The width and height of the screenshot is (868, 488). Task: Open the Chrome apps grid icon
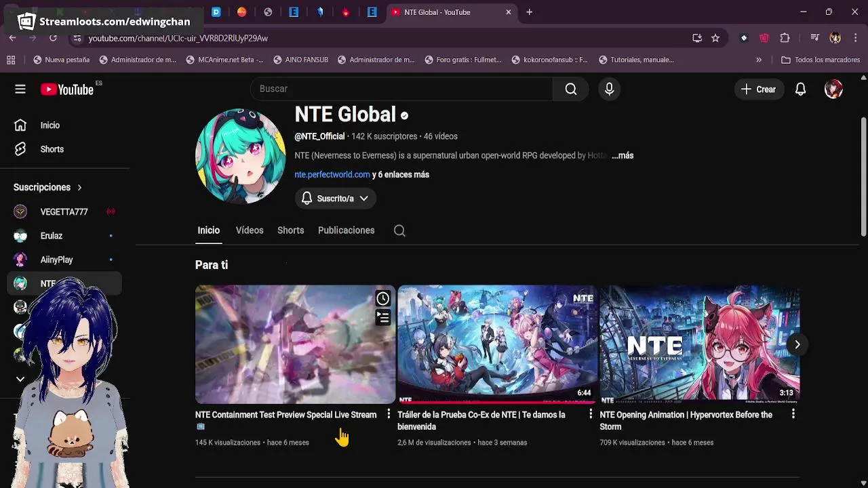(11, 60)
